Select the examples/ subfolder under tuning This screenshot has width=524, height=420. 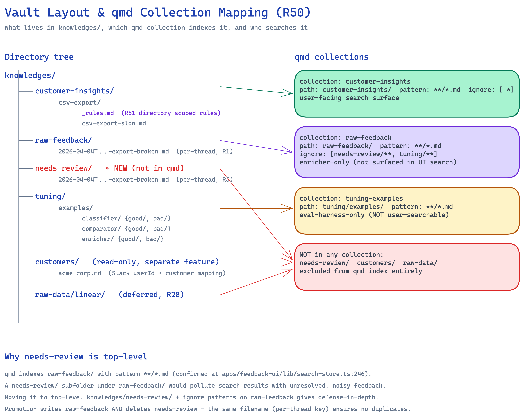click(x=76, y=208)
